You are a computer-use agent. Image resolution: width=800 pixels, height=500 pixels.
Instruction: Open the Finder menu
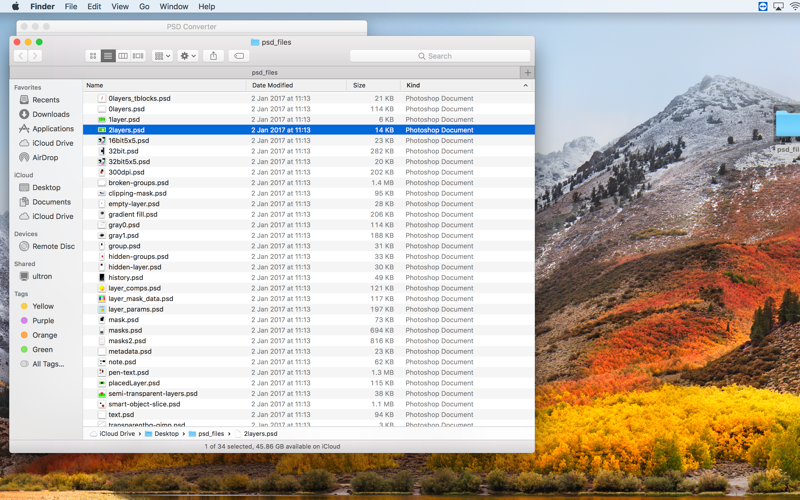coord(42,7)
